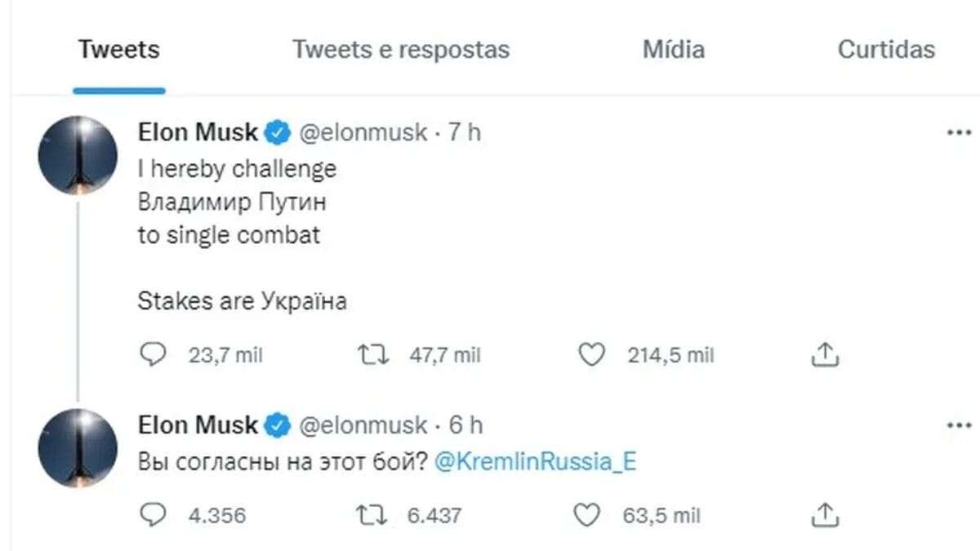
Task: Click the retweet icon showing 47,7 mil
Action: pos(372,354)
